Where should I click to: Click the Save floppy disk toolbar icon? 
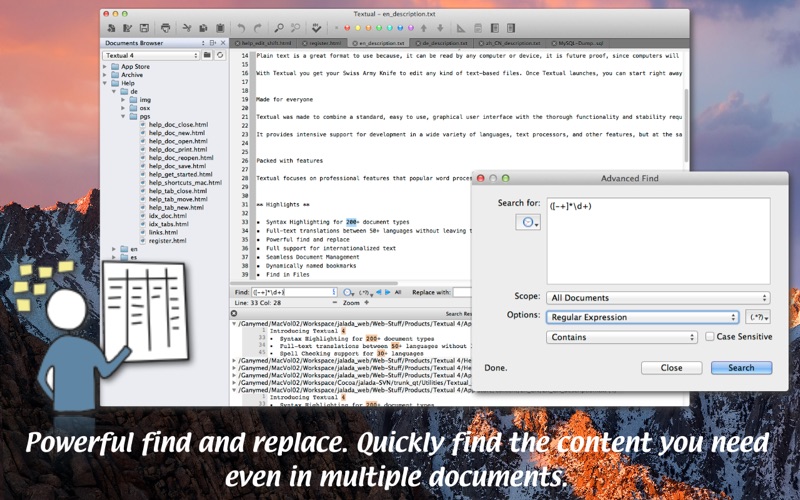[144, 28]
